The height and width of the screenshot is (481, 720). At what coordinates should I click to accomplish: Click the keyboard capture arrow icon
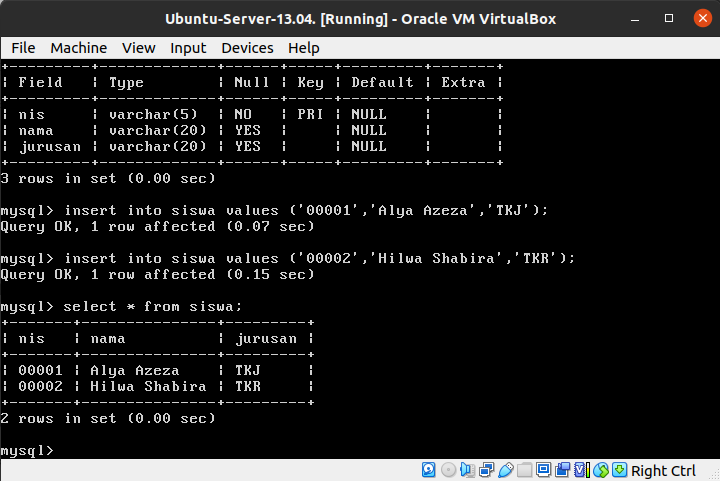(619, 470)
